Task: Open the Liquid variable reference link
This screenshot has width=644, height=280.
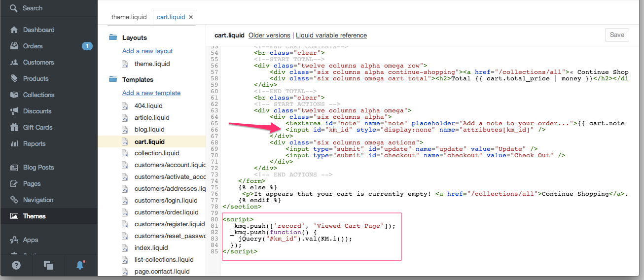Action: (331, 35)
